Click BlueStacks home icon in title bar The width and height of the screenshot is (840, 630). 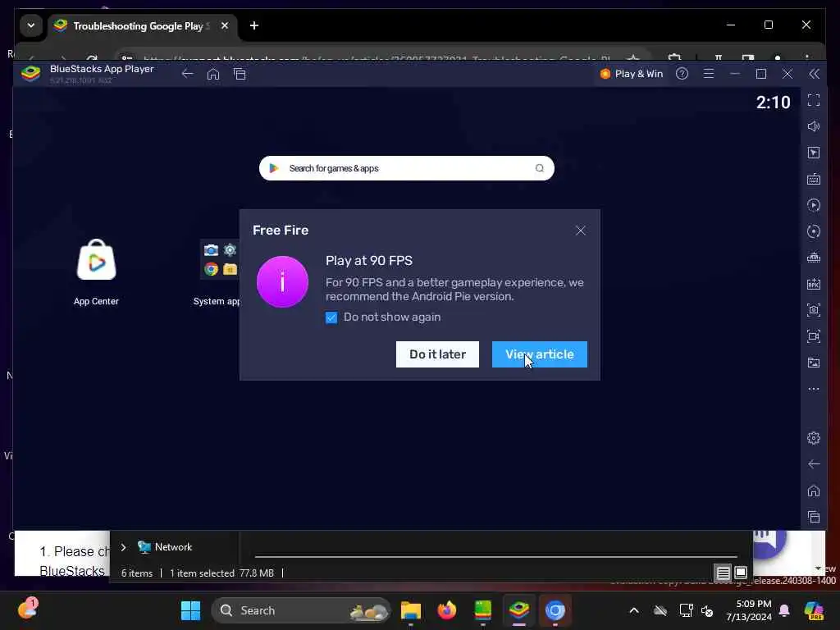click(213, 74)
